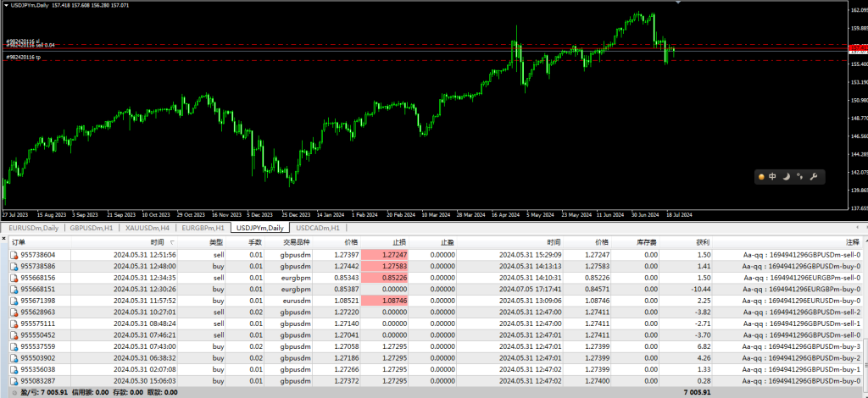Select the #982420116 tp take-profit line label

click(x=24, y=57)
